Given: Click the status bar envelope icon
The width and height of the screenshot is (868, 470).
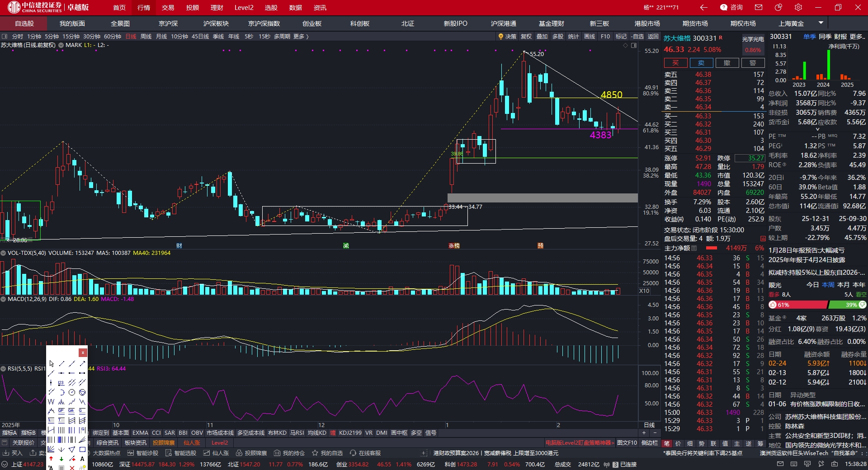Looking at the screenshot, I should (x=780, y=464).
